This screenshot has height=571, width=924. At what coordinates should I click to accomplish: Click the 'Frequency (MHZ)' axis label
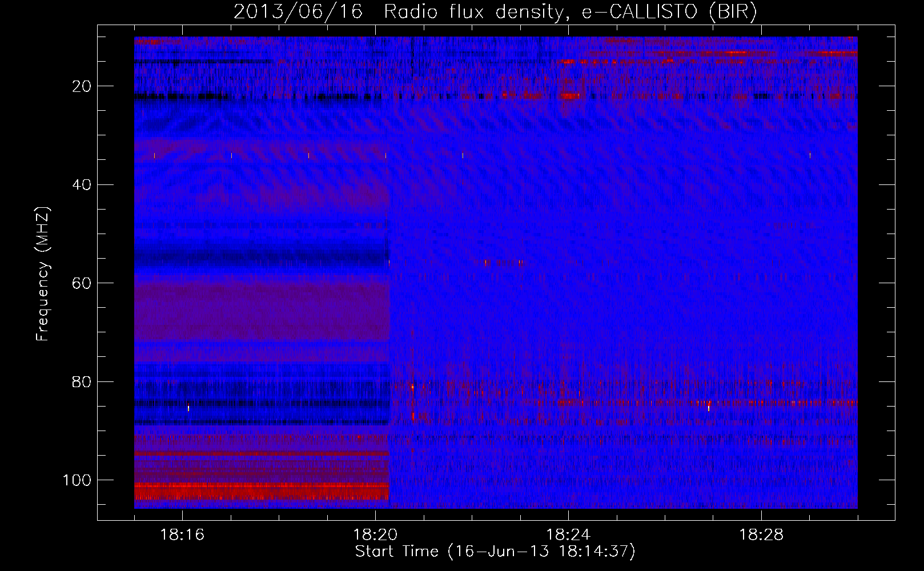[x=43, y=274]
